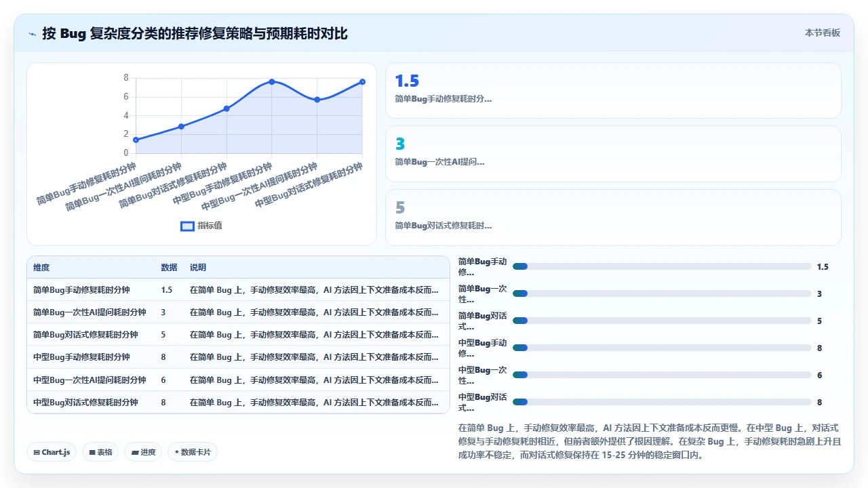
Task: Click the 表格 tag icon
Action: (x=92, y=452)
